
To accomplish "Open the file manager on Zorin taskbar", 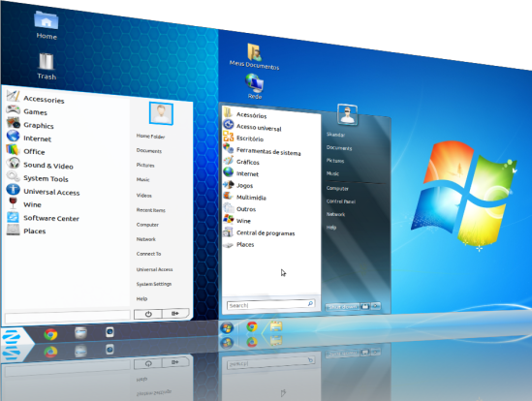I will tap(80, 333).
